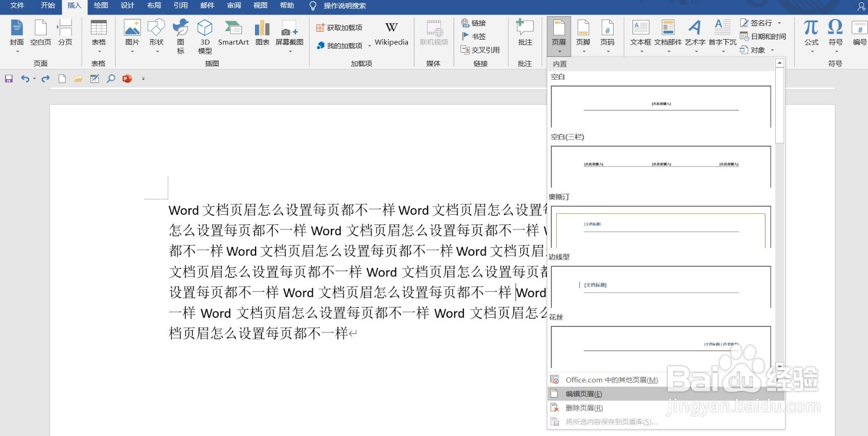Expand the 签名行 dropdown arrow
The height and width of the screenshot is (436, 868).
780,23
